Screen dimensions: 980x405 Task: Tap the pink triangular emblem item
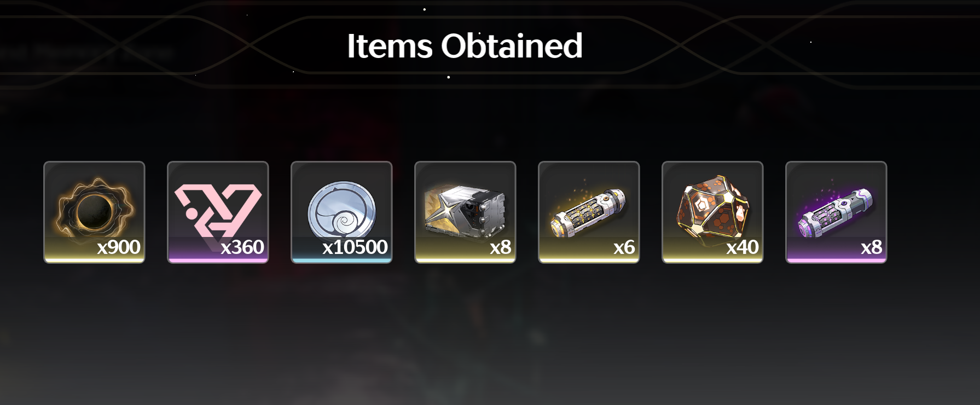click(218, 212)
